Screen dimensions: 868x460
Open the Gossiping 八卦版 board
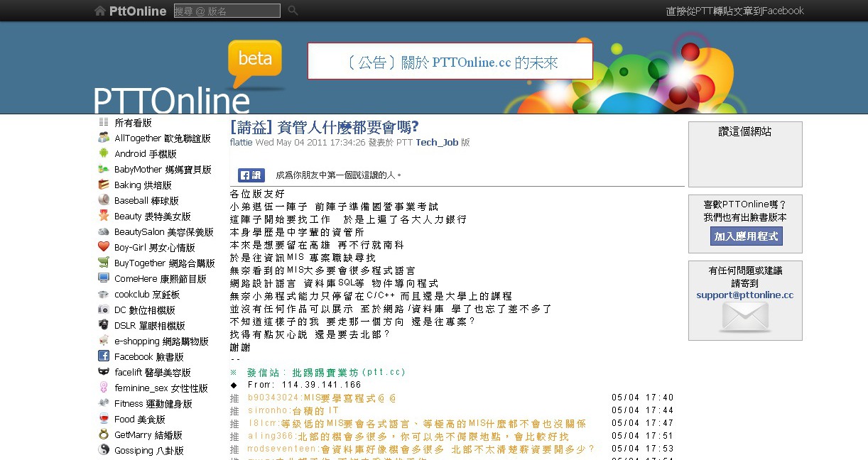[149, 451]
